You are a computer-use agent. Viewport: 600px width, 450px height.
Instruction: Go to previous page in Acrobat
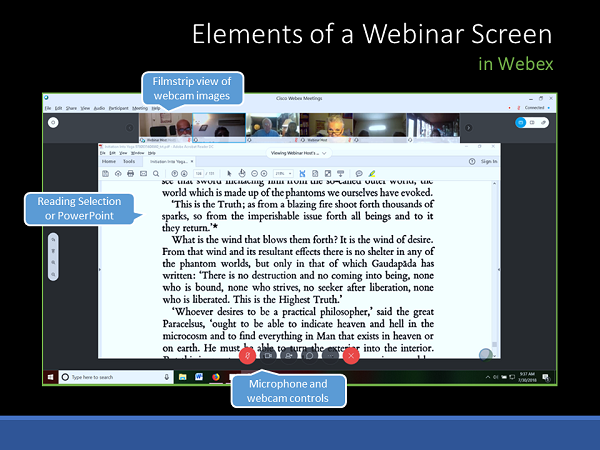pyautogui.click(x=174, y=174)
